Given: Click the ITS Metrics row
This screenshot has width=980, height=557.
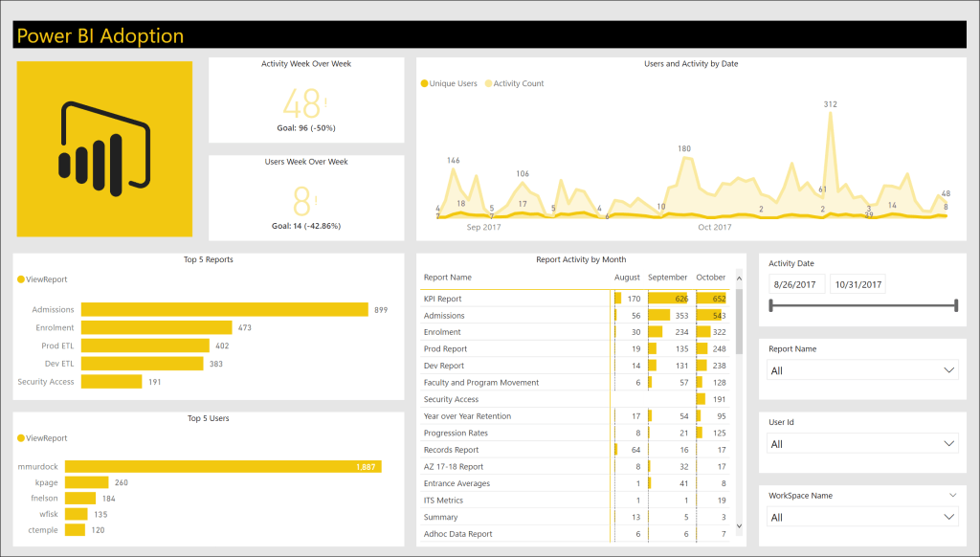Looking at the screenshot, I should coord(575,501).
